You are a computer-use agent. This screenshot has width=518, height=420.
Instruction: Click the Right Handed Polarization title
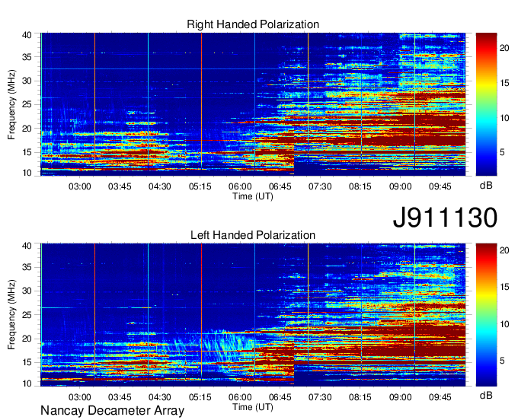pos(253,24)
